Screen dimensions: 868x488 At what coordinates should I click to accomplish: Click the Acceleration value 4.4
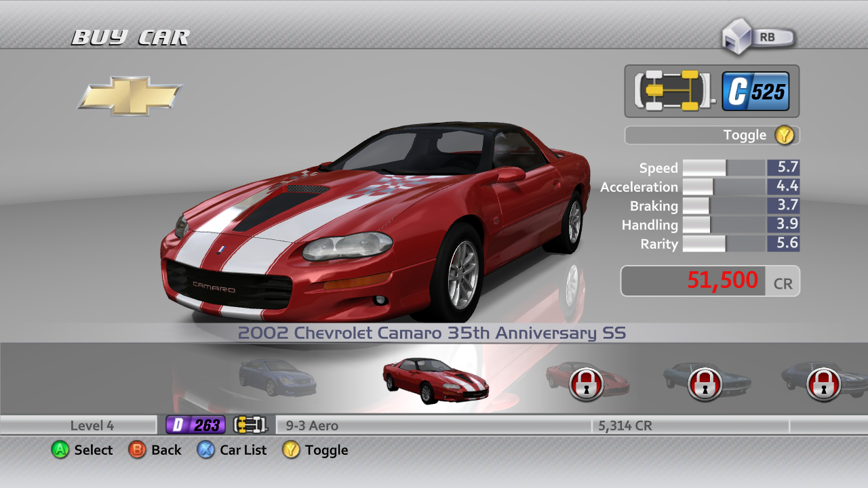coord(783,186)
